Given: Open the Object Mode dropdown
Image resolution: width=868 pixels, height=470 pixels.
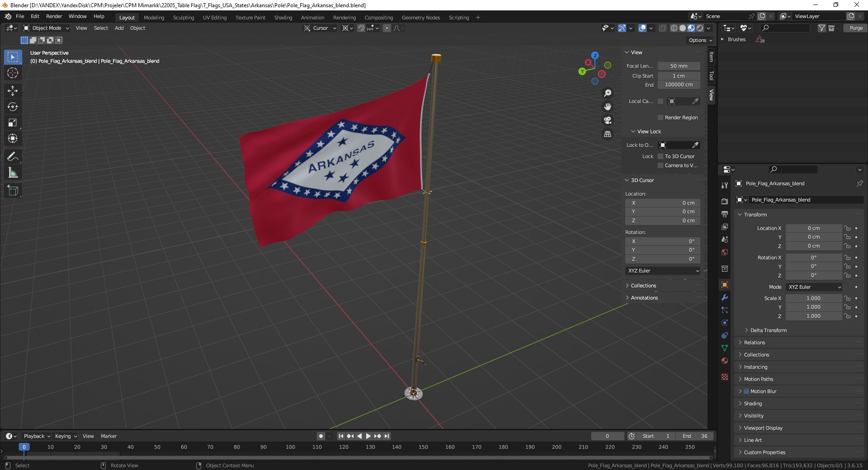Looking at the screenshot, I should [x=46, y=28].
